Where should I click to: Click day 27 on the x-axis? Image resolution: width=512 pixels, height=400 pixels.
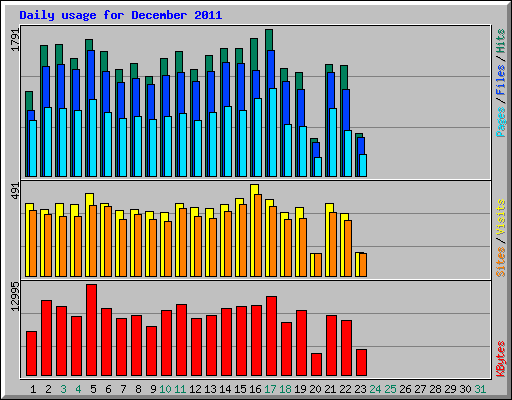(420, 389)
